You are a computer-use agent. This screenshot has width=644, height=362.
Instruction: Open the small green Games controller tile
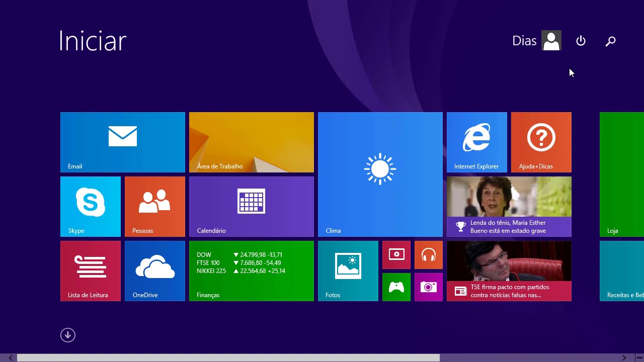coord(396,287)
